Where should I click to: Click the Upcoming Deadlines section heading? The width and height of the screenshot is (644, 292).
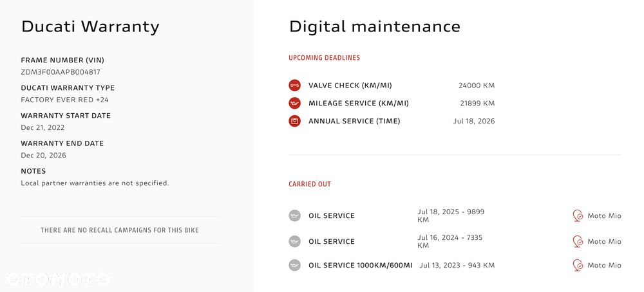[x=324, y=58]
